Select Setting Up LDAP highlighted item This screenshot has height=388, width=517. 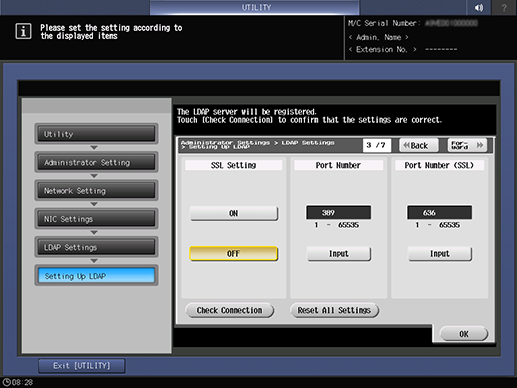[x=96, y=276]
